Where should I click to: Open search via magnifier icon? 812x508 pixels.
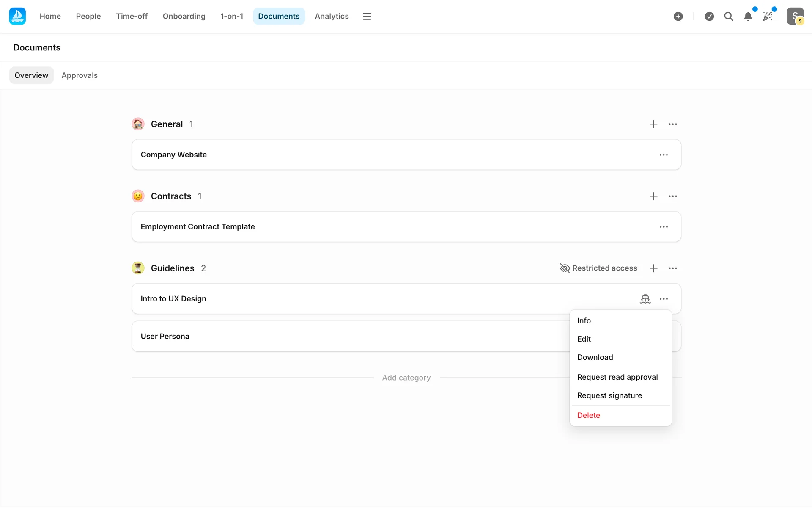click(728, 16)
